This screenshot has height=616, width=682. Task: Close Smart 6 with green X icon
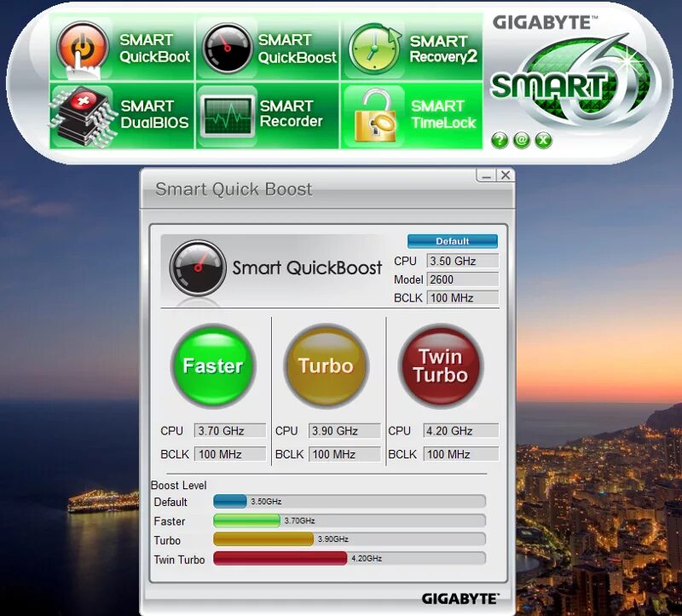pos(544,140)
